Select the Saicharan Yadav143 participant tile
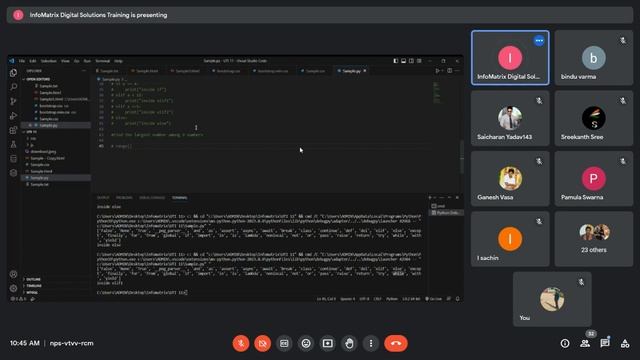 (x=510, y=118)
